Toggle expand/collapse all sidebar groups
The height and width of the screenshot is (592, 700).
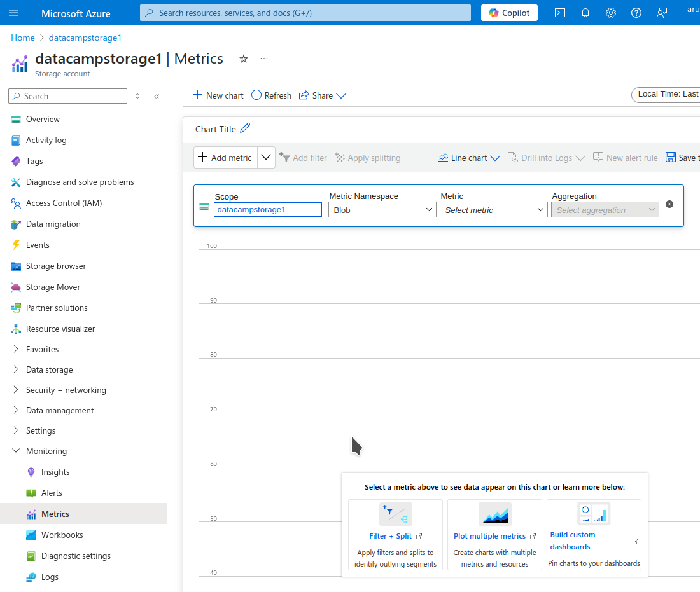click(x=137, y=97)
